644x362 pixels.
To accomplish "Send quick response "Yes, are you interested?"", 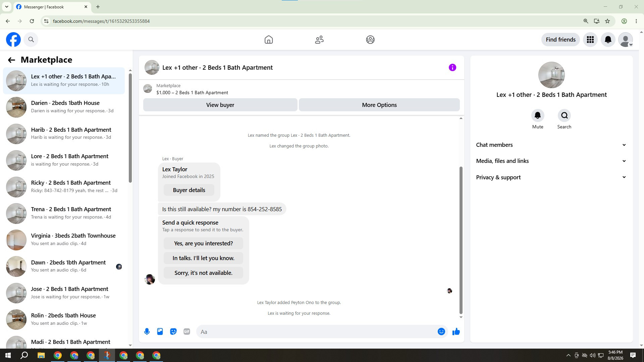I will click(203, 243).
